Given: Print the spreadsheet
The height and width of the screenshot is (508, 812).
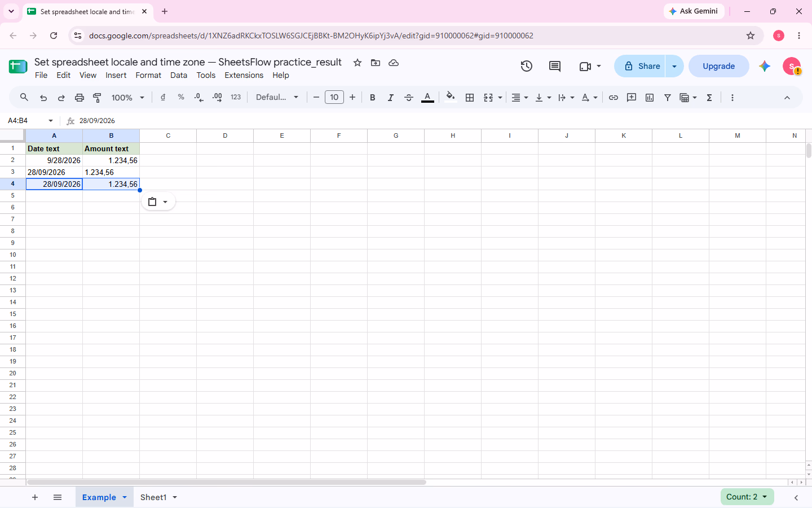Looking at the screenshot, I should (x=80, y=98).
